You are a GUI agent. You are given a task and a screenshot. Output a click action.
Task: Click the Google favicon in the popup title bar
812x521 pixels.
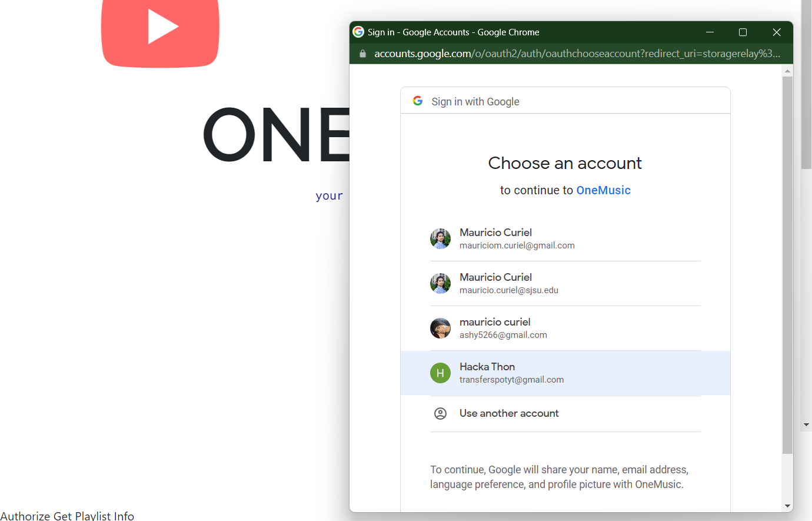click(358, 32)
